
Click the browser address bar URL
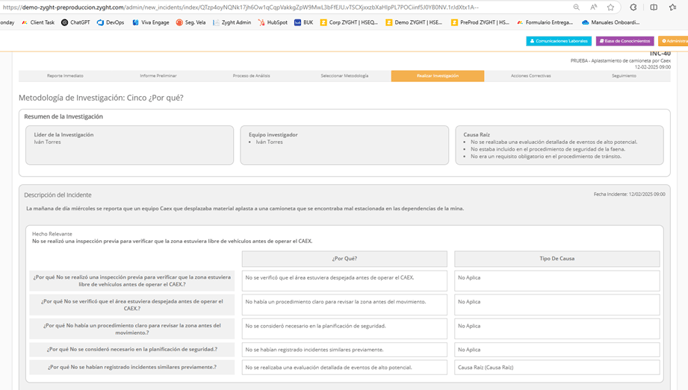tap(240, 7)
